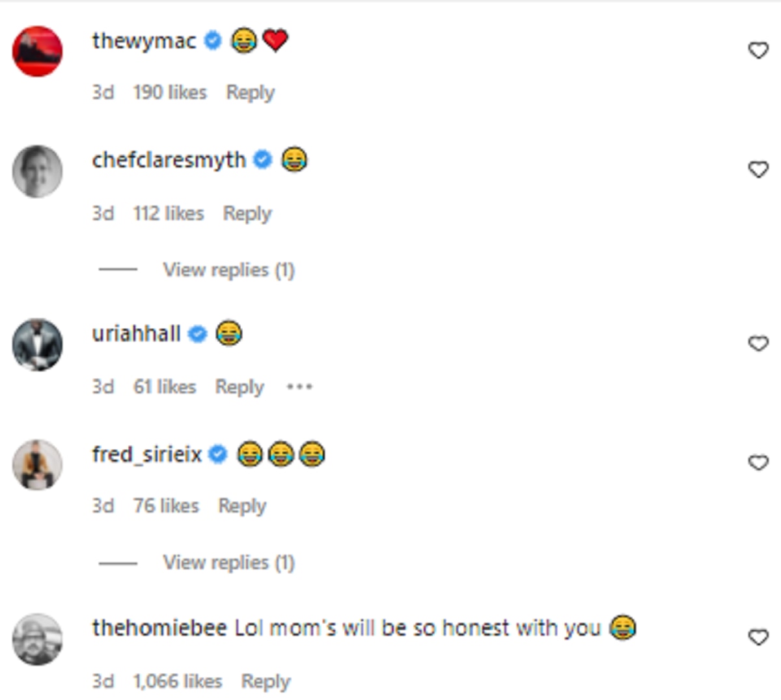Image resolution: width=781 pixels, height=700 pixels.
Task: View the 190 likes on thewymac's comment
Action: click(x=170, y=92)
